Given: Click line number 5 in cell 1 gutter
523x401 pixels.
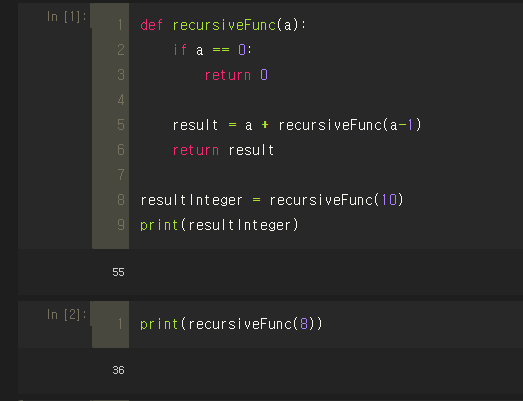Looking at the screenshot, I should coord(121,125).
